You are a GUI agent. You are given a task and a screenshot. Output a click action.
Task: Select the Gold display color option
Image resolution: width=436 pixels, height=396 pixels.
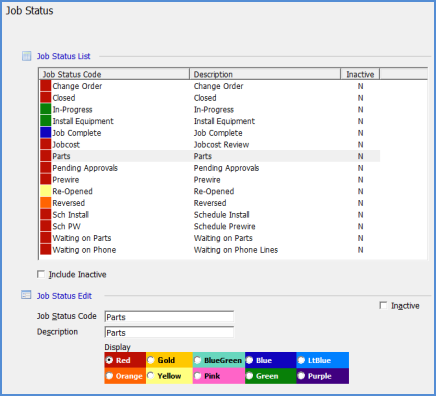coord(151,360)
